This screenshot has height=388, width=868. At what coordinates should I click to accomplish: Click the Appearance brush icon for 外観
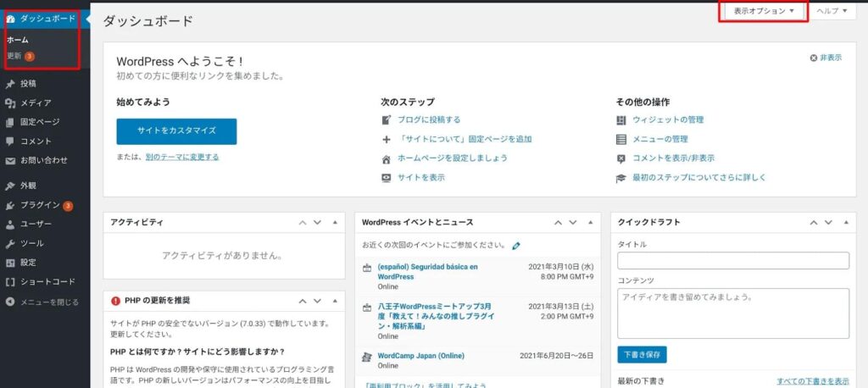(x=10, y=186)
